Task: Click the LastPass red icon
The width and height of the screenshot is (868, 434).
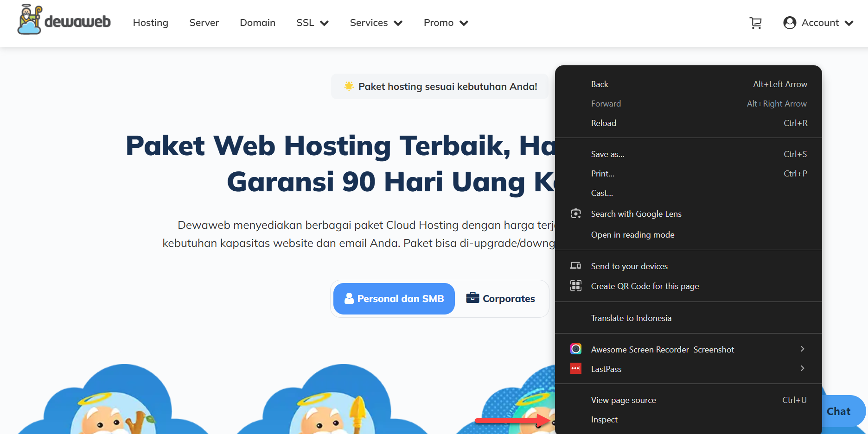Action: [576, 369]
